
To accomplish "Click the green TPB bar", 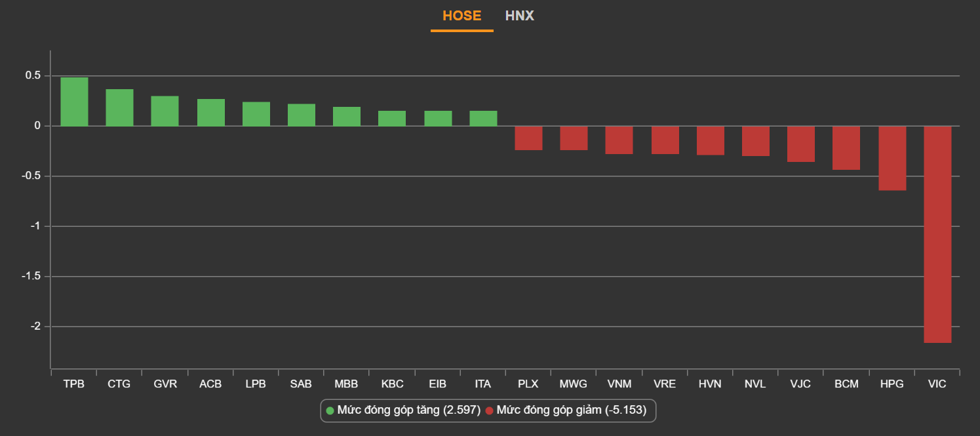I will coord(74,102).
